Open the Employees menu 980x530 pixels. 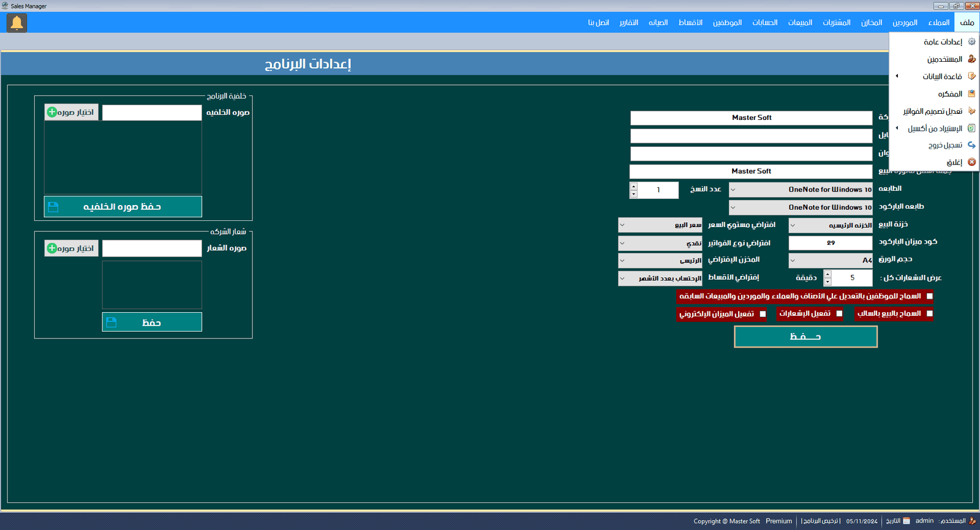tap(727, 23)
